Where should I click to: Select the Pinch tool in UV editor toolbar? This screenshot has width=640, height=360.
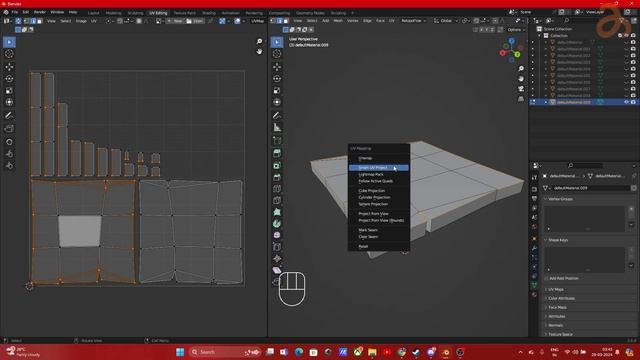(9, 165)
